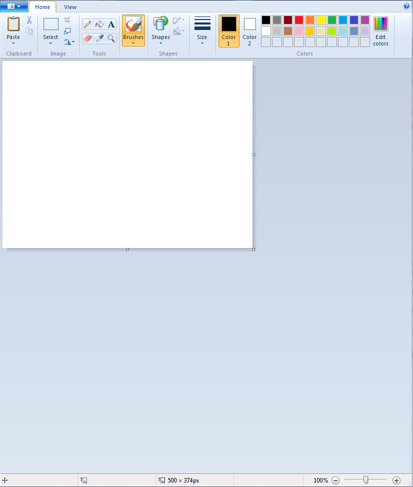The height and width of the screenshot is (487, 413).
Task: Expand the Shapes dropdown arrow
Action: tap(160, 43)
